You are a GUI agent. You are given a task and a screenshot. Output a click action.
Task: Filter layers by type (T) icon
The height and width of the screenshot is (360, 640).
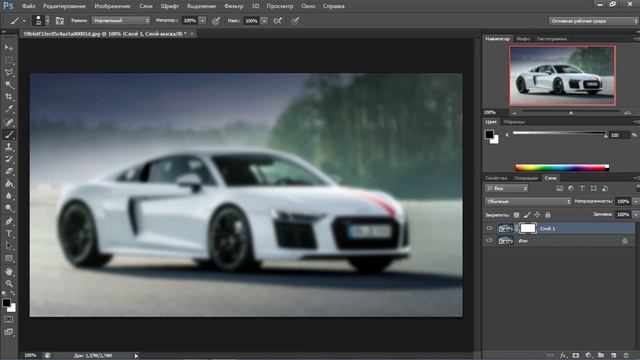(582, 188)
